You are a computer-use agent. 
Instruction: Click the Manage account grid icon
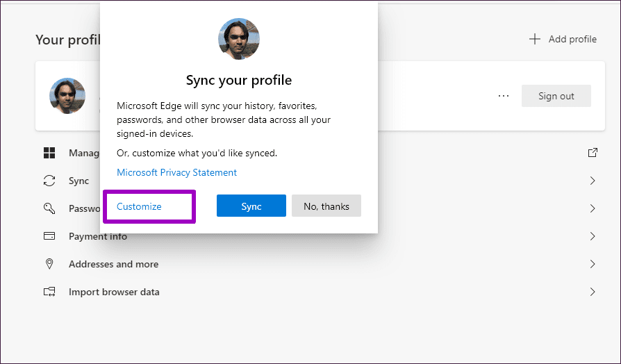click(49, 153)
